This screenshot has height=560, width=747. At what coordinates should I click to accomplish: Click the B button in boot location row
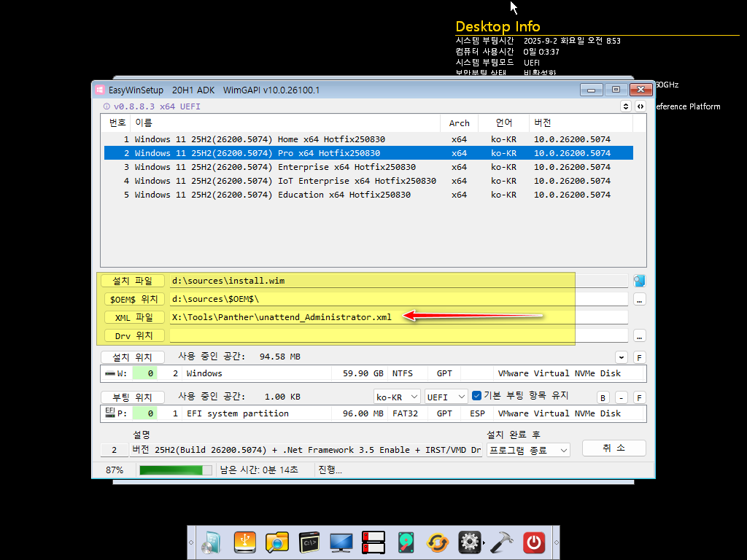[603, 397]
